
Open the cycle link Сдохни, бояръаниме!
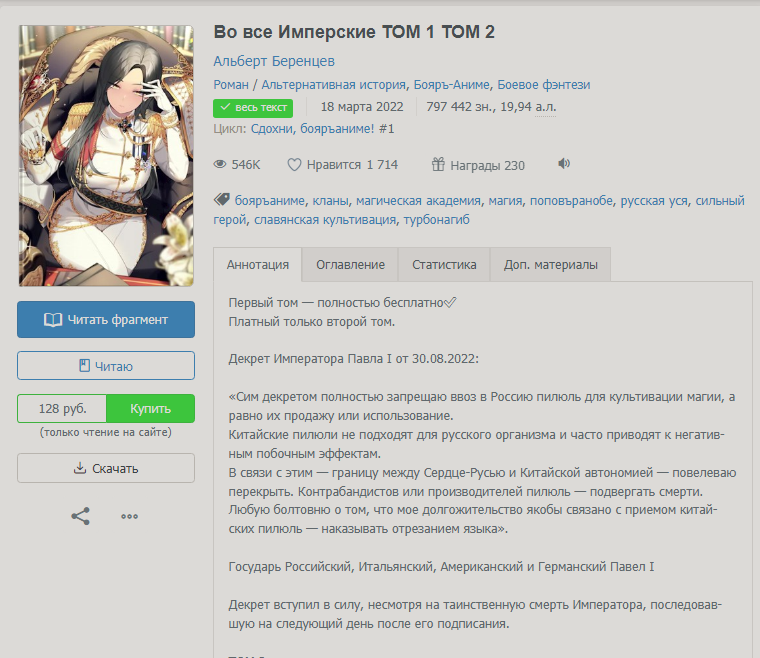coord(313,129)
